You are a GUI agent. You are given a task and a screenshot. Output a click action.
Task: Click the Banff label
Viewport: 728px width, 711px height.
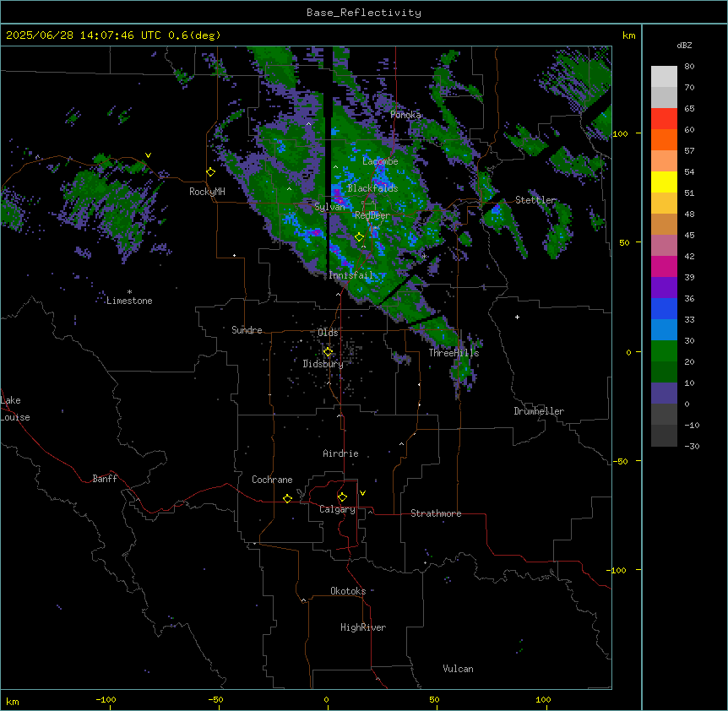(x=105, y=479)
